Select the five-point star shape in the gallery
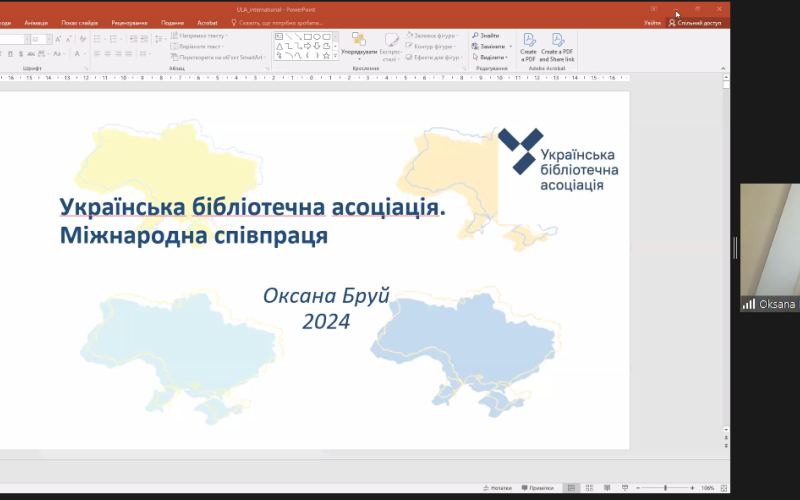Viewport: 800px width, 500px height. click(x=326, y=55)
